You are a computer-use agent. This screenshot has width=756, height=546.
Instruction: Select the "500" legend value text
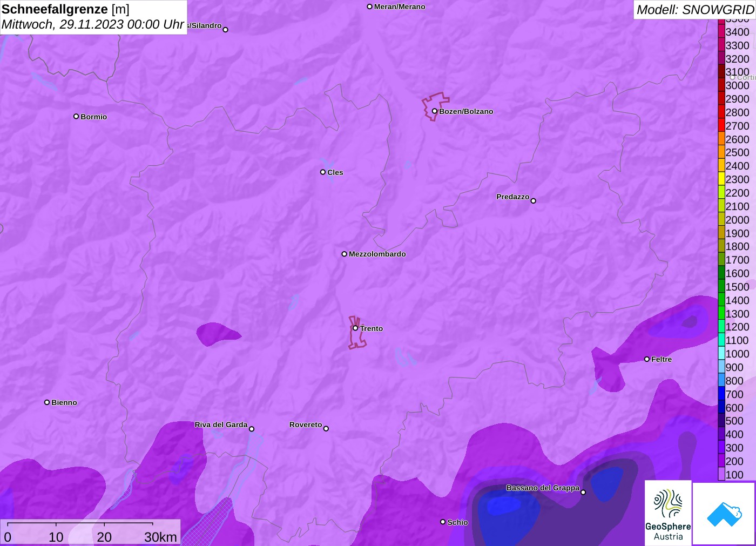[x=734, y=421]
